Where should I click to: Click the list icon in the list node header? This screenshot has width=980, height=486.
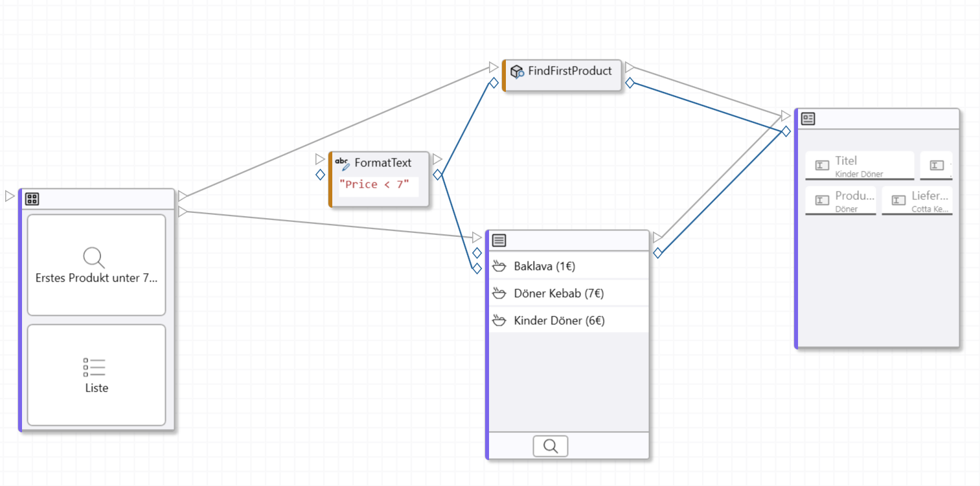pyautogui.click(x=499, y=241)
